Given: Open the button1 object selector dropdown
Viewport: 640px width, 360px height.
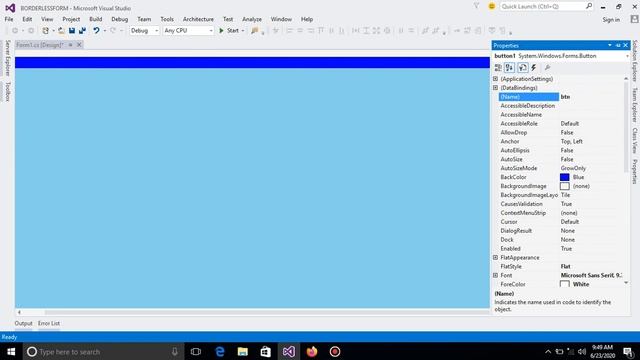Looking at the screenshot, I should pyautogui.click(x=627, y=56).
